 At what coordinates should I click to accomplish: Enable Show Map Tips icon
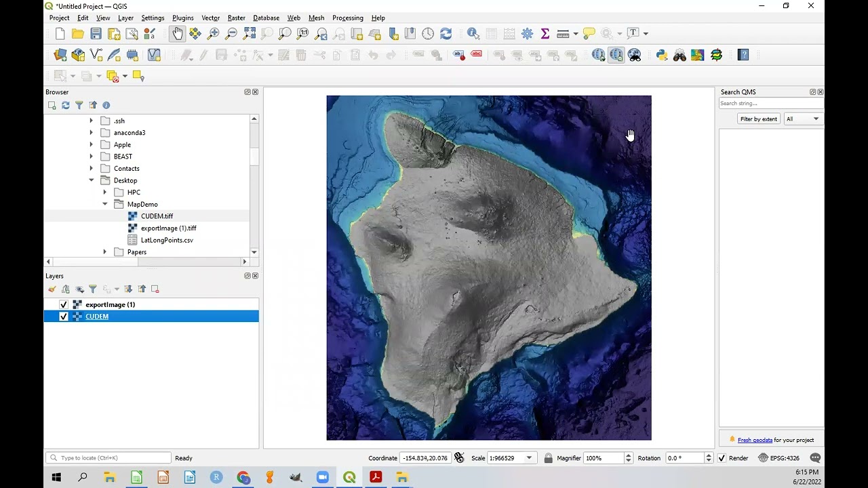click(589, 33)
